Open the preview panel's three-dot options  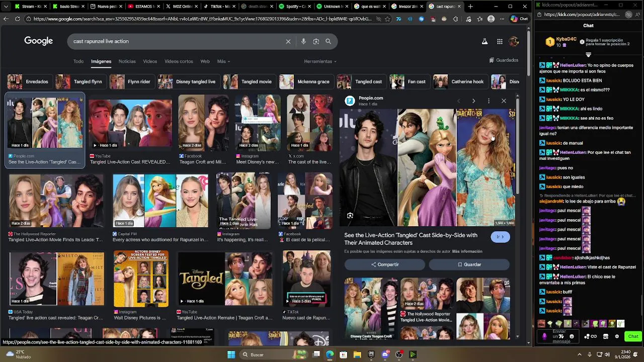coord(489,101)
